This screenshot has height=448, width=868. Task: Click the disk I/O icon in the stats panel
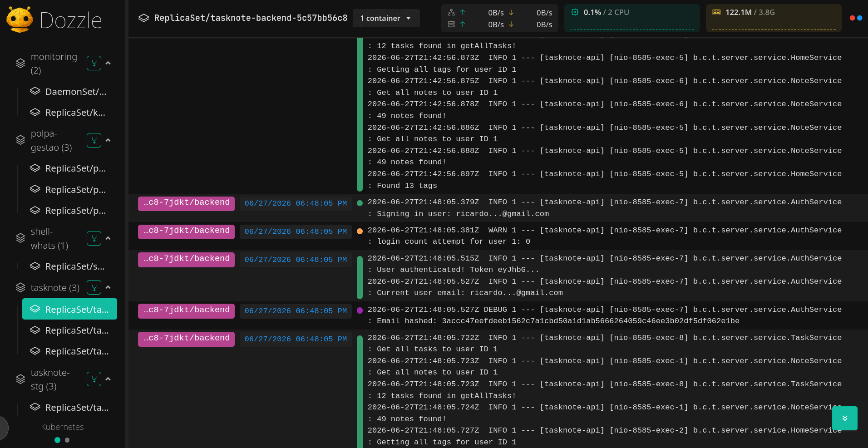pos(451,25)
